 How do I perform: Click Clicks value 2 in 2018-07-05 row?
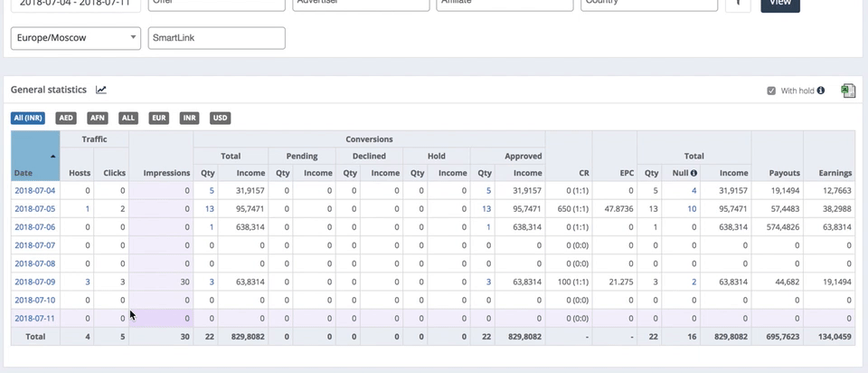pyautogui.click(x=122, y=209)
